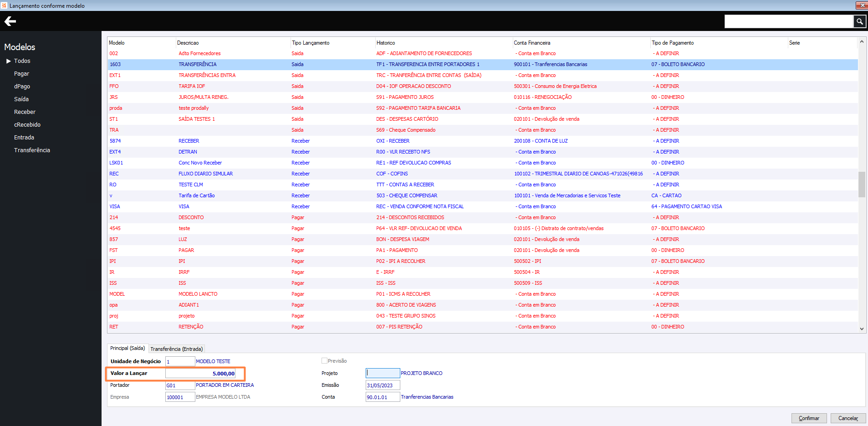
Task: Go back using the white arrow icon
Action: click(10, 21)
